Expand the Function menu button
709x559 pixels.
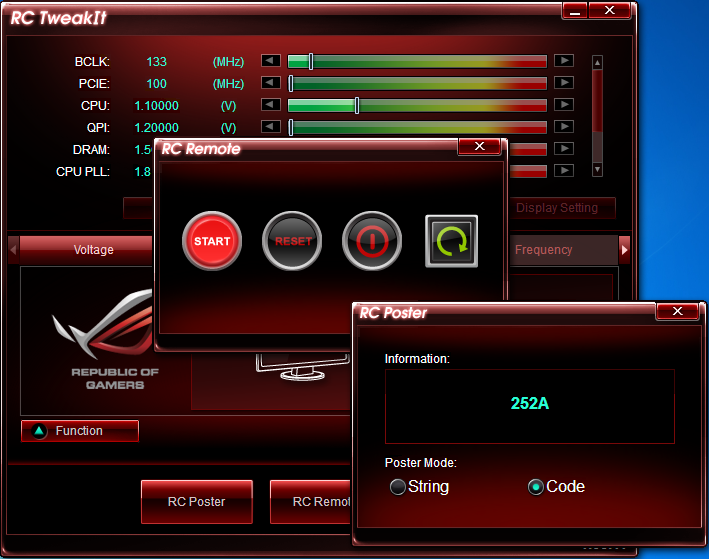click(80, 431)
